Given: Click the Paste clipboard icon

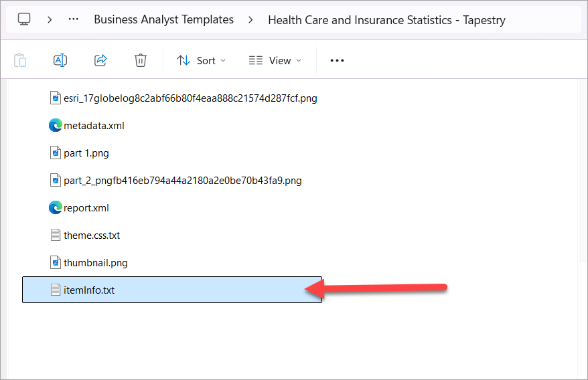Looking at the screenshot, I should 20,60.
